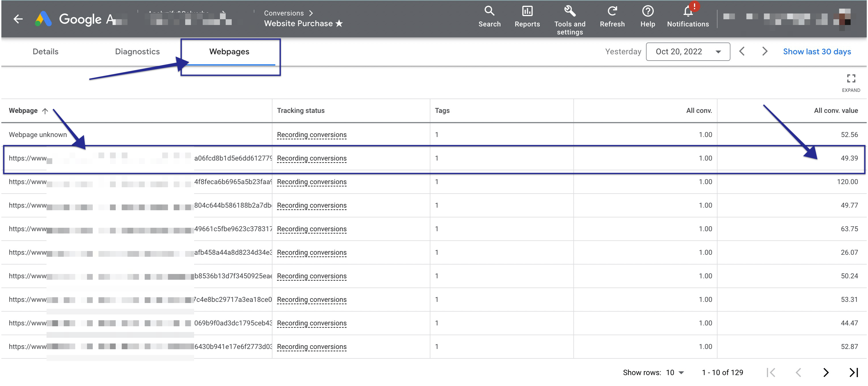Toggle Webpage column sort arrow
The image size is (868, 386).
tap(45, 111)
